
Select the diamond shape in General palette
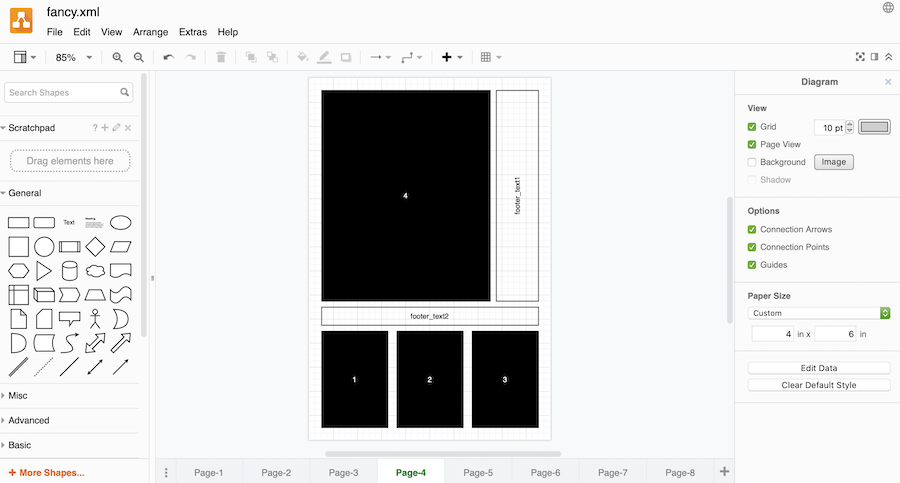[x=95, y=247]
